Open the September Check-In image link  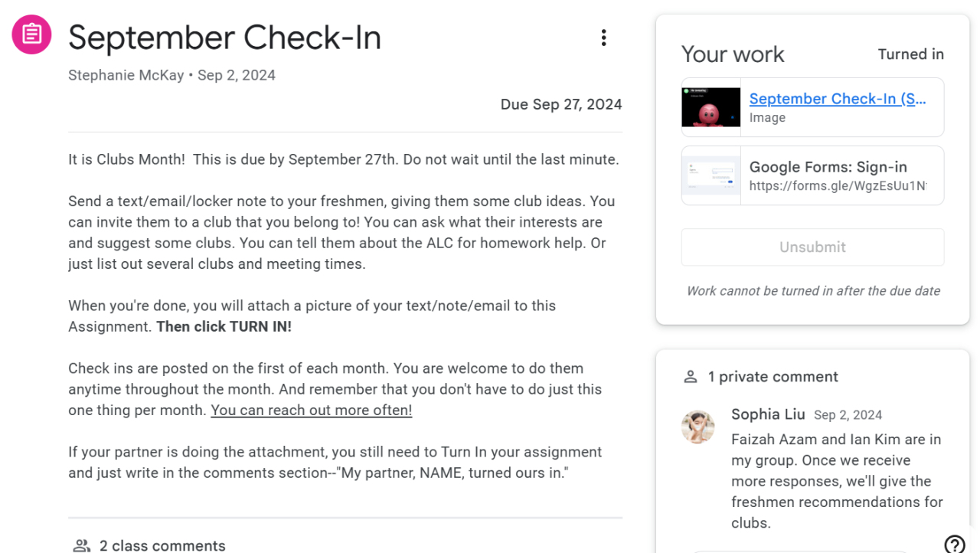coord(837,99)
